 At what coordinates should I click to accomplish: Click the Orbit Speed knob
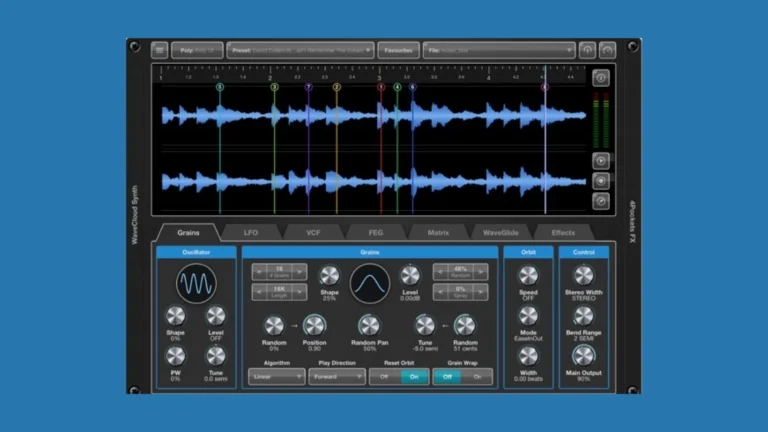pyautogui.click(x=528, y=276)
